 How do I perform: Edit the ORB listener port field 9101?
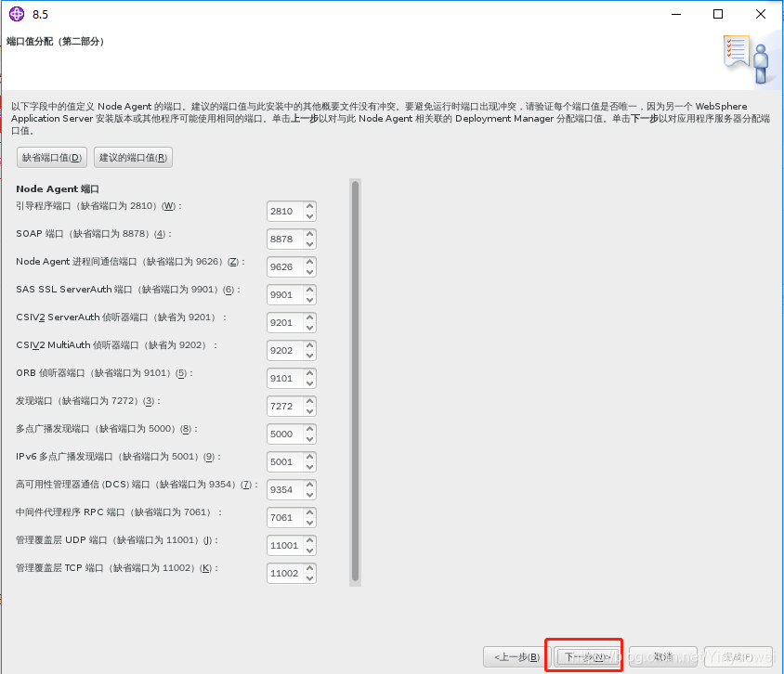(285, 379)
